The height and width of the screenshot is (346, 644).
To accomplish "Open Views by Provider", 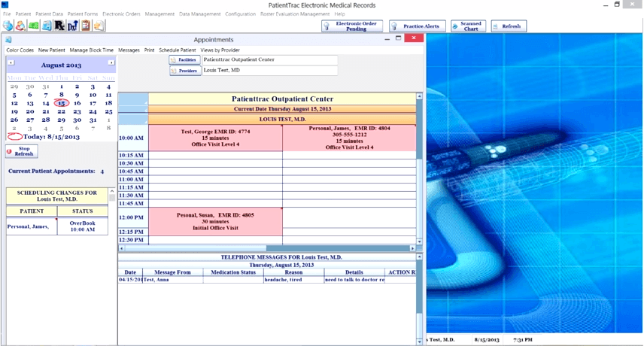I will [220, 50].
